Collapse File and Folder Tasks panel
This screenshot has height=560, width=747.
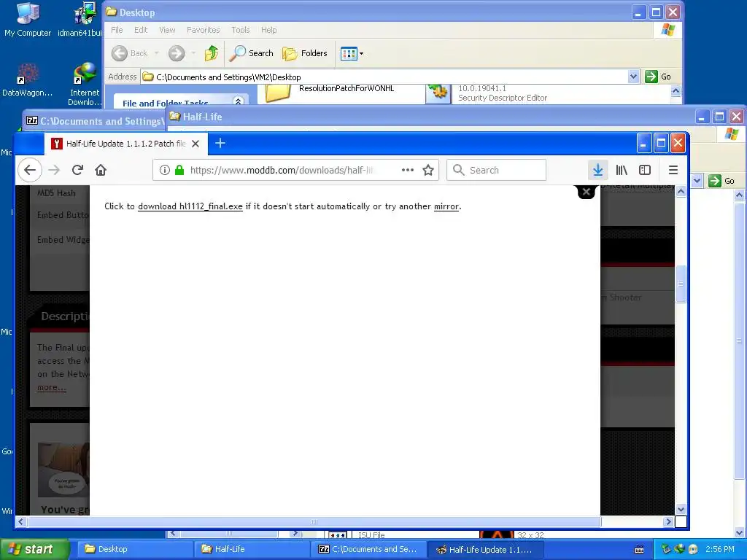tap(239, 101)
